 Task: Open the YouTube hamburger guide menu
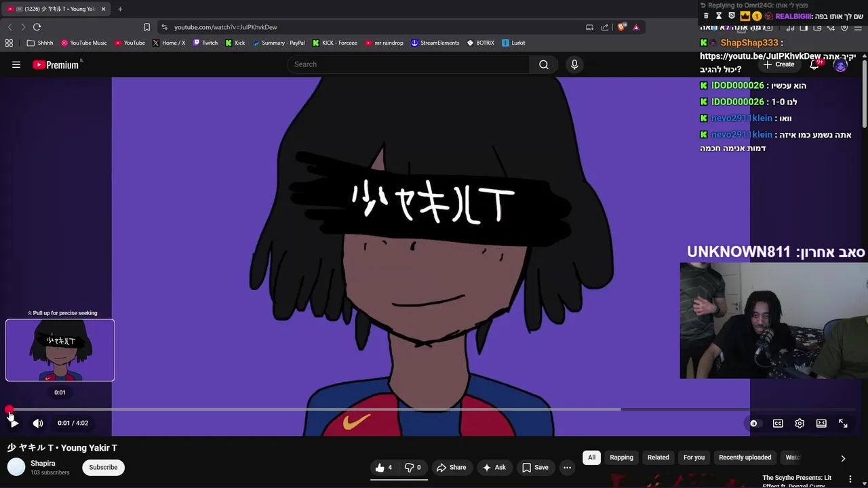16,64
